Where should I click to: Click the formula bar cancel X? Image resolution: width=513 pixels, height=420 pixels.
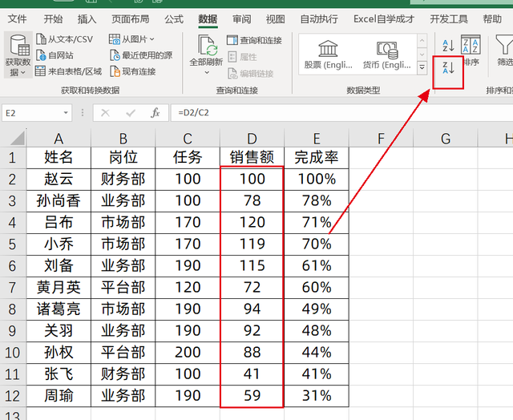105,113
